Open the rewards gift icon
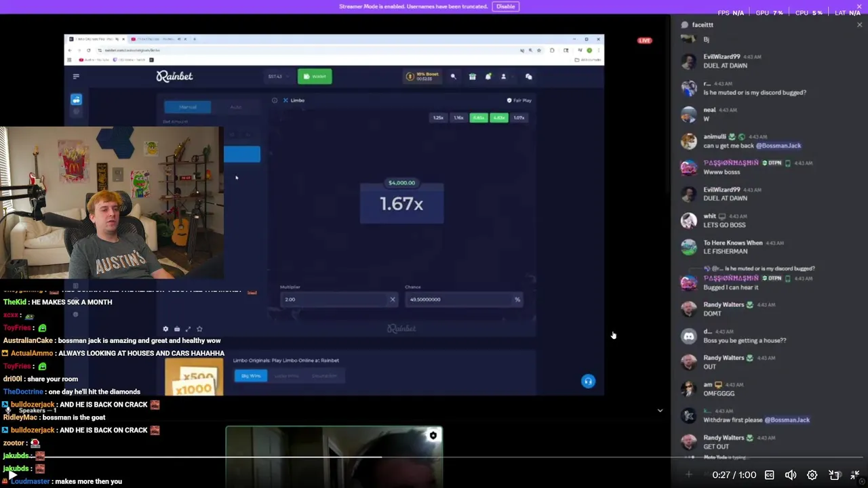 (473, 77)
